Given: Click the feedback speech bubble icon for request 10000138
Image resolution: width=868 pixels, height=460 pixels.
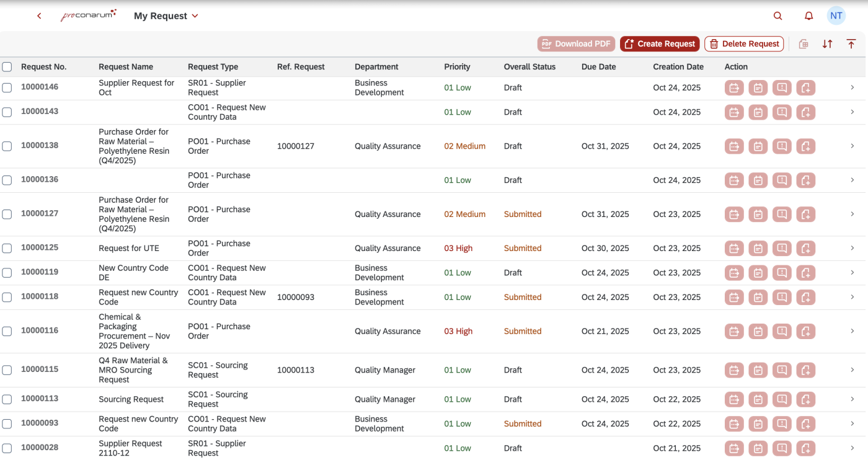Looking at the screenshot, I should (782, 146).
